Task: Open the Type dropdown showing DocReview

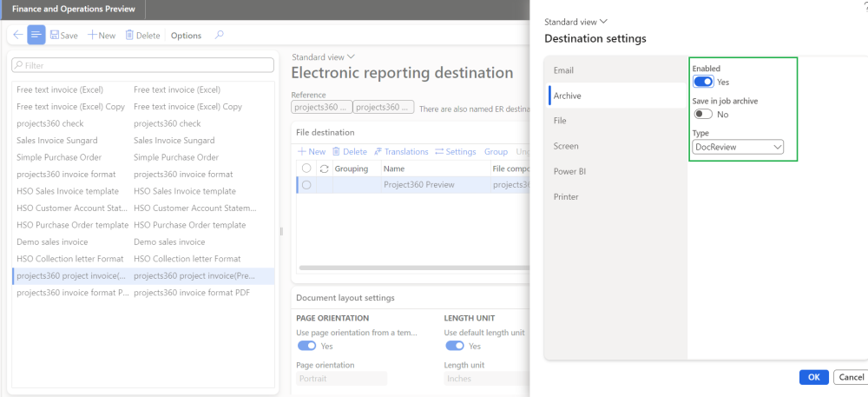Action: point(738,148)
